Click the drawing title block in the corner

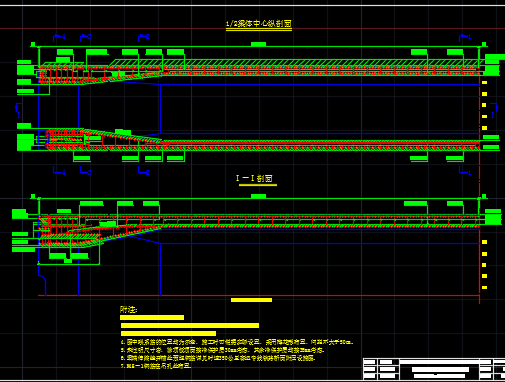tap(434, 369)
